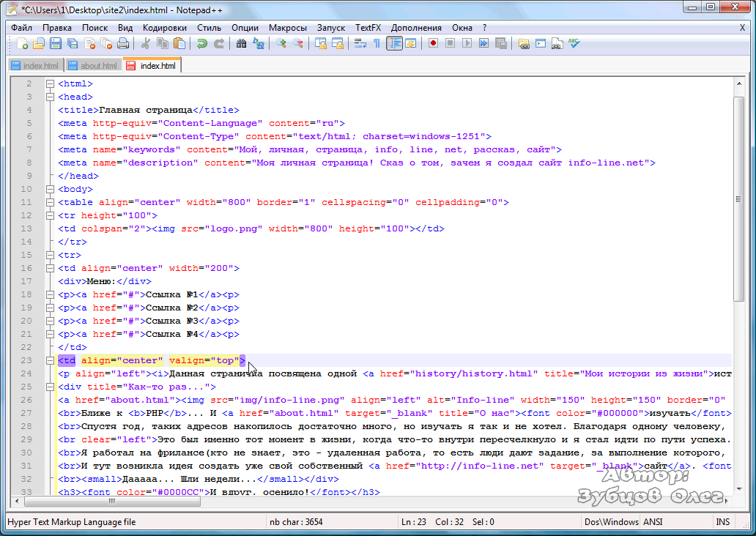
Task: Click INS indicator in status bar
Action: [722, 522]
